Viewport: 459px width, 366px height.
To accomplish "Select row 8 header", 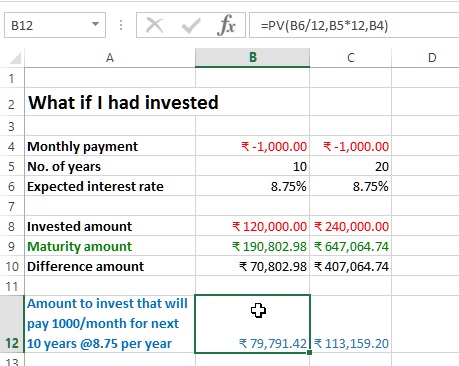I will click(x=12, y=226).
